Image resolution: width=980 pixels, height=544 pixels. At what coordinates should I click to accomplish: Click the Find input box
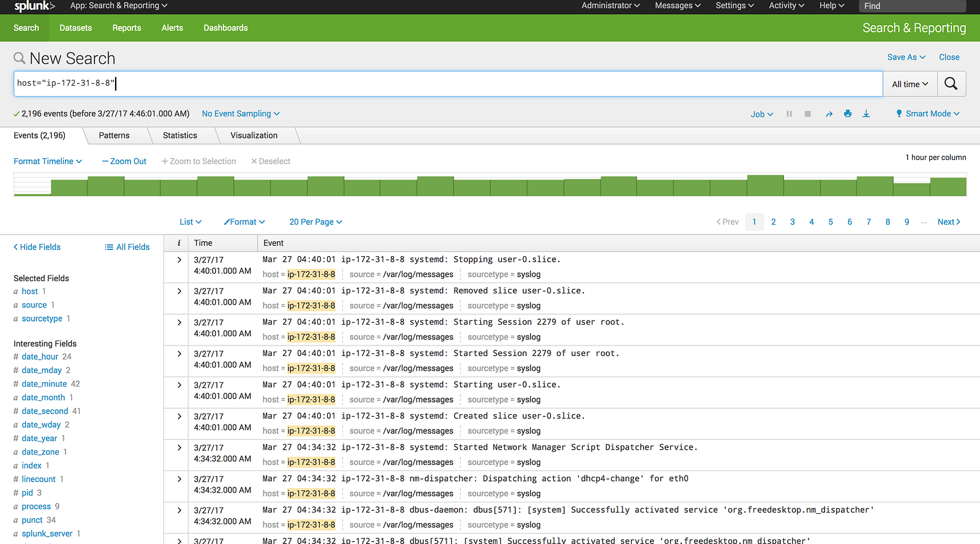point(912,6)
